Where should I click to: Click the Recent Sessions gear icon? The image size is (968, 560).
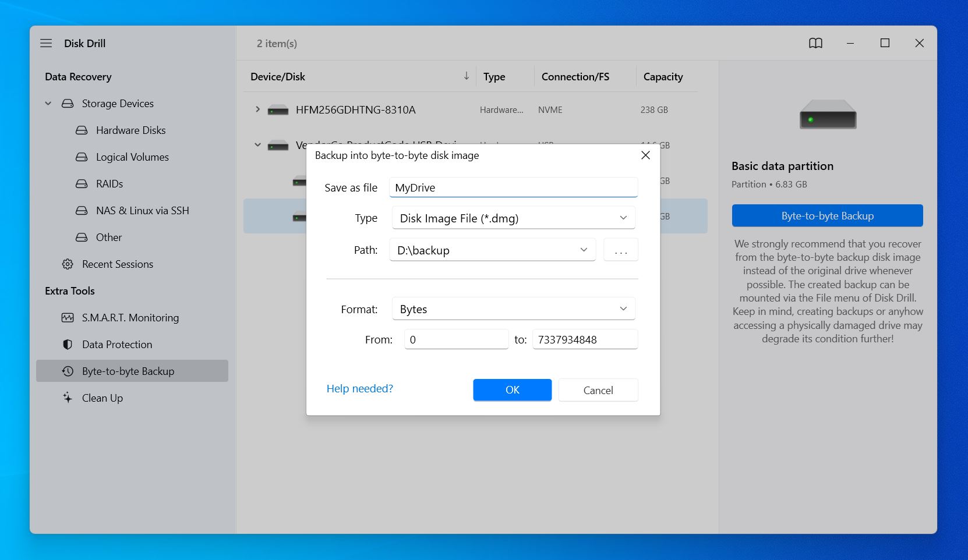click(68, 264)
